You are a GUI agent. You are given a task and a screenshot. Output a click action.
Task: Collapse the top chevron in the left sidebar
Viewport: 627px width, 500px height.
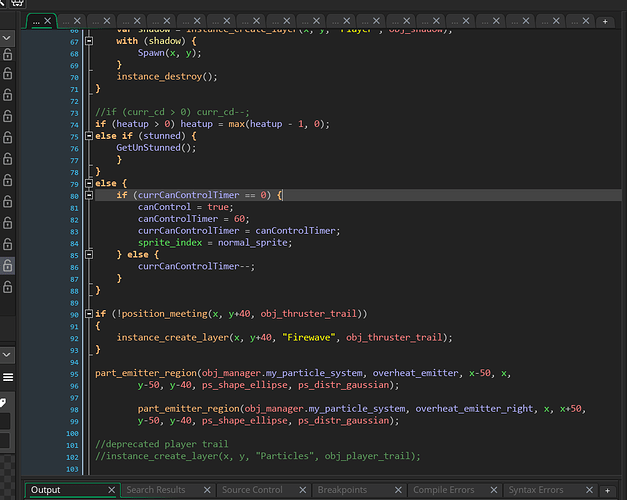pos(7,38)
